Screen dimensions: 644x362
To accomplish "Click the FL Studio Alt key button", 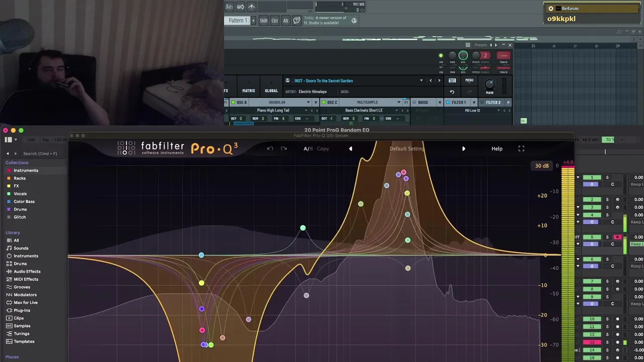I will 286,21.
